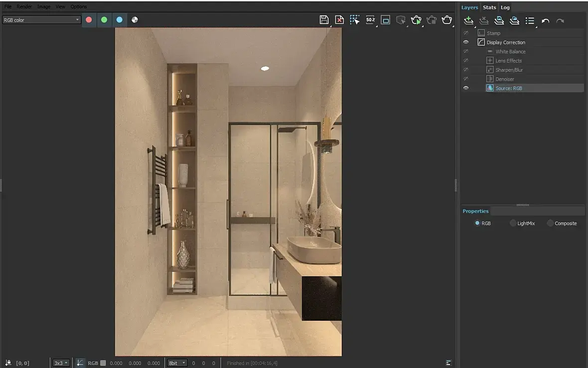588x368 pixels.
Task: Toggle visibility of Display Correction layer
Action: [x=466, y=42]
